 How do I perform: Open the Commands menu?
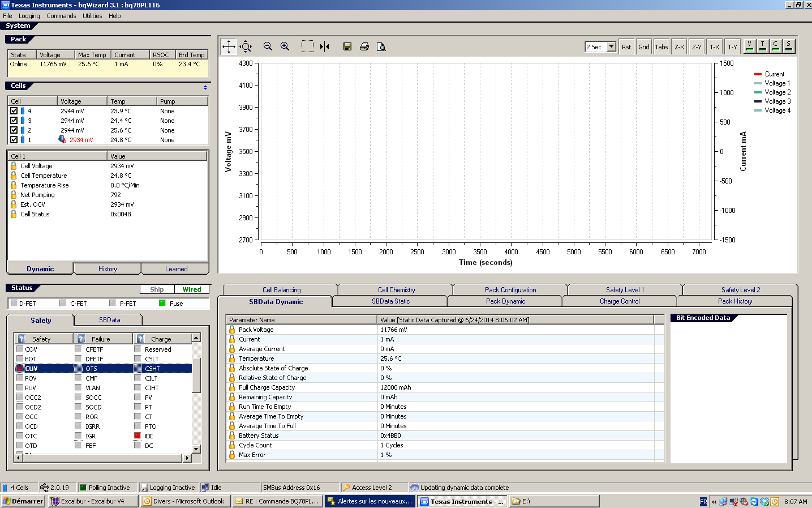61,16
